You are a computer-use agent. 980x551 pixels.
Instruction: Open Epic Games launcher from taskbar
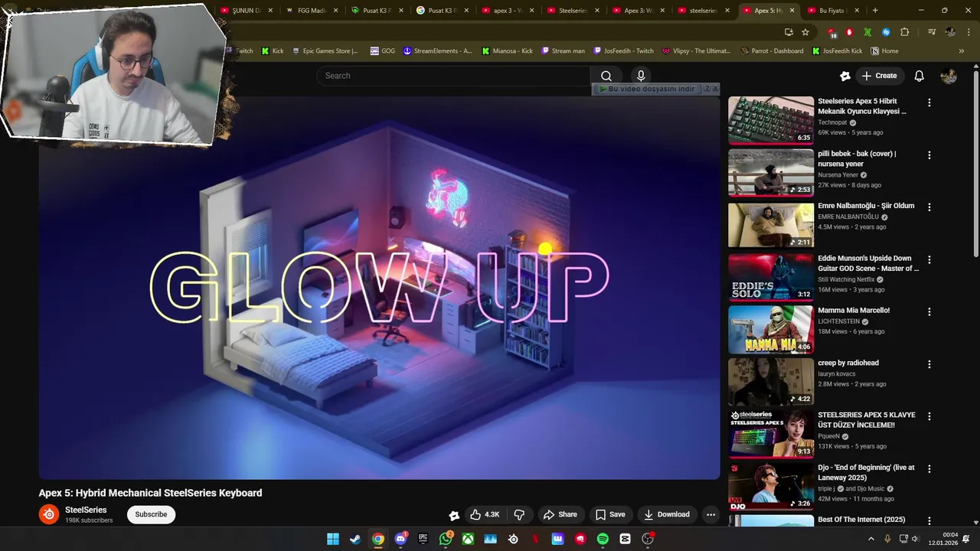[423, 539]
